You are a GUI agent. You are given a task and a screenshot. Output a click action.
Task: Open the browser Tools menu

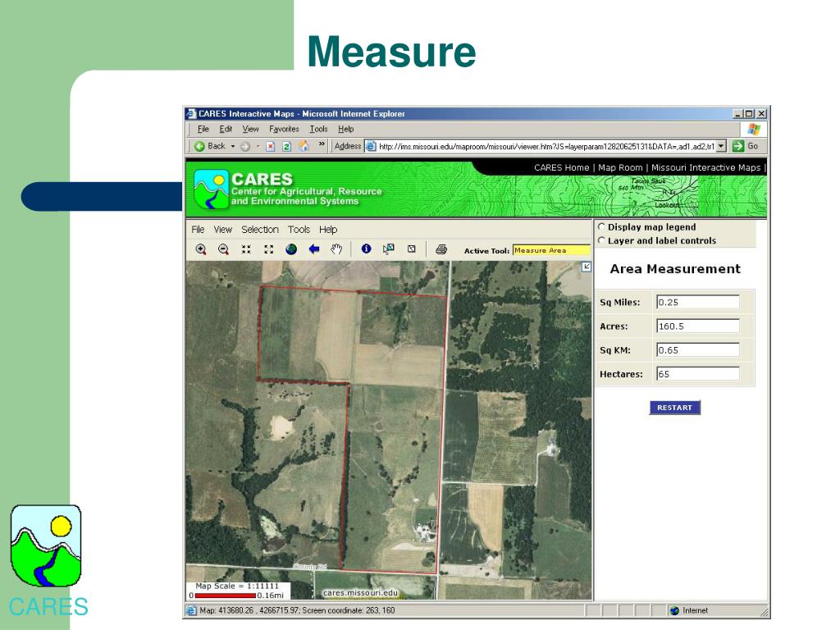pos(318,129)
